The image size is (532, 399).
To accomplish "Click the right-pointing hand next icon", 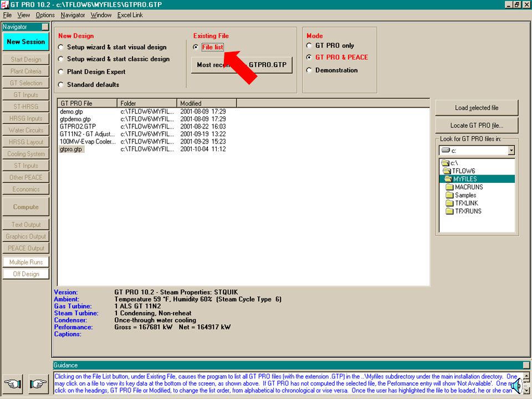I will click(x=38, y=383).
